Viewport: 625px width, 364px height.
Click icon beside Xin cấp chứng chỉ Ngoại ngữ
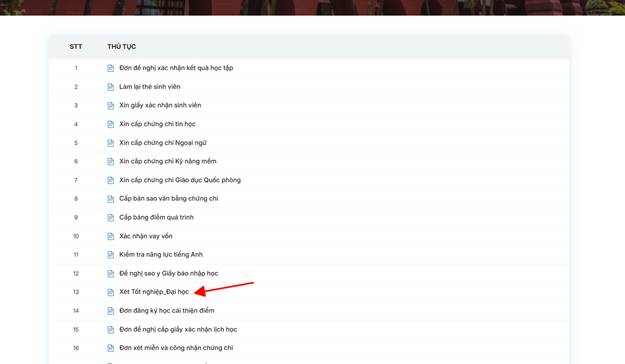110,143
